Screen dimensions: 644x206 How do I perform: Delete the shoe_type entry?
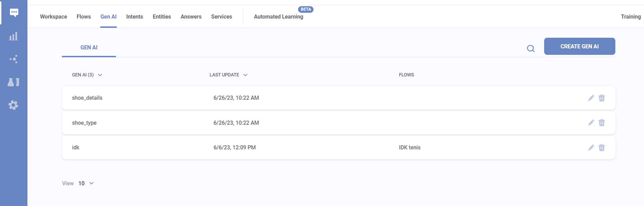coord(602,123)
